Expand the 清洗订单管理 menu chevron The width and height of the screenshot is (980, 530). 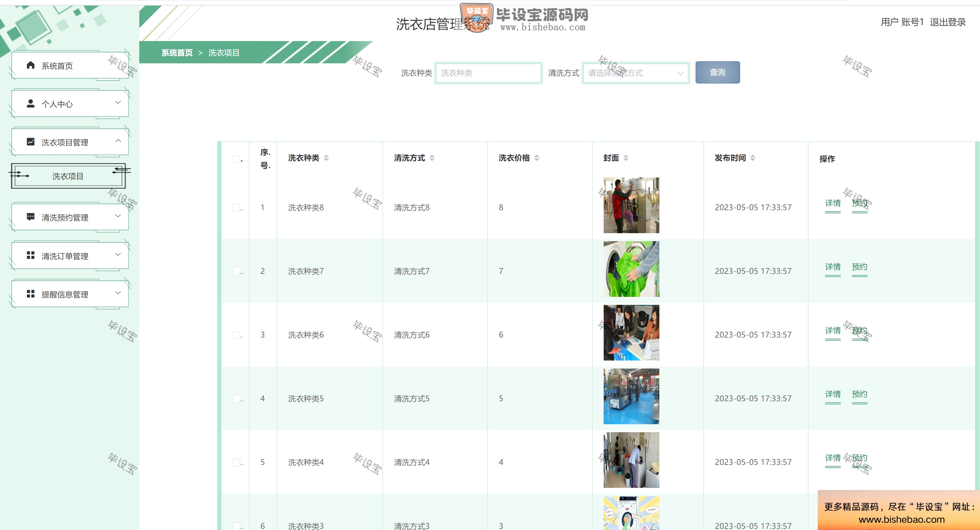pyautogui.click(x=118, y=254)
